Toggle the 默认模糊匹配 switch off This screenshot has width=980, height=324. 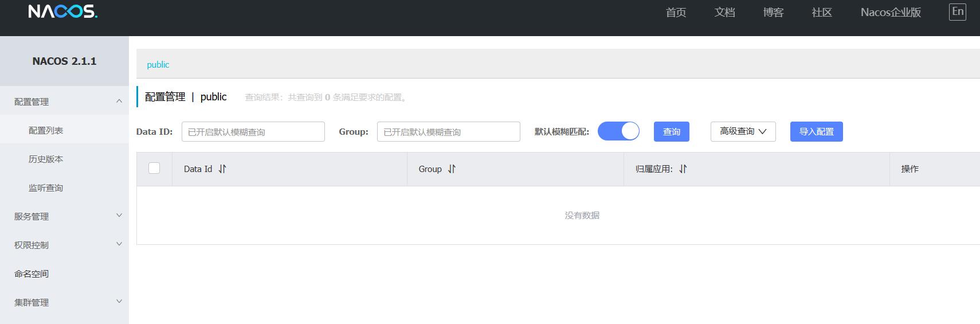[x=618, y=131]
